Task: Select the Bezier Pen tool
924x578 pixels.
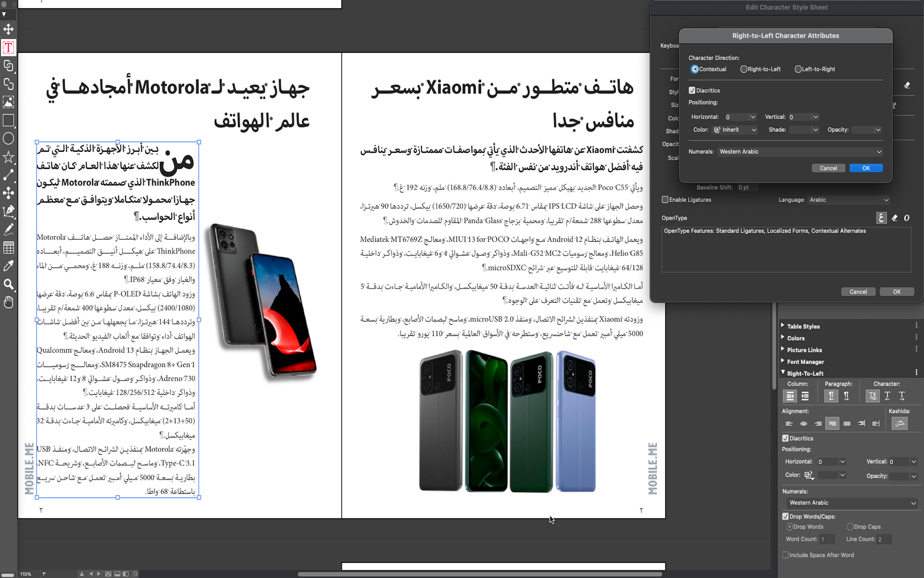Action: point(8,211)
